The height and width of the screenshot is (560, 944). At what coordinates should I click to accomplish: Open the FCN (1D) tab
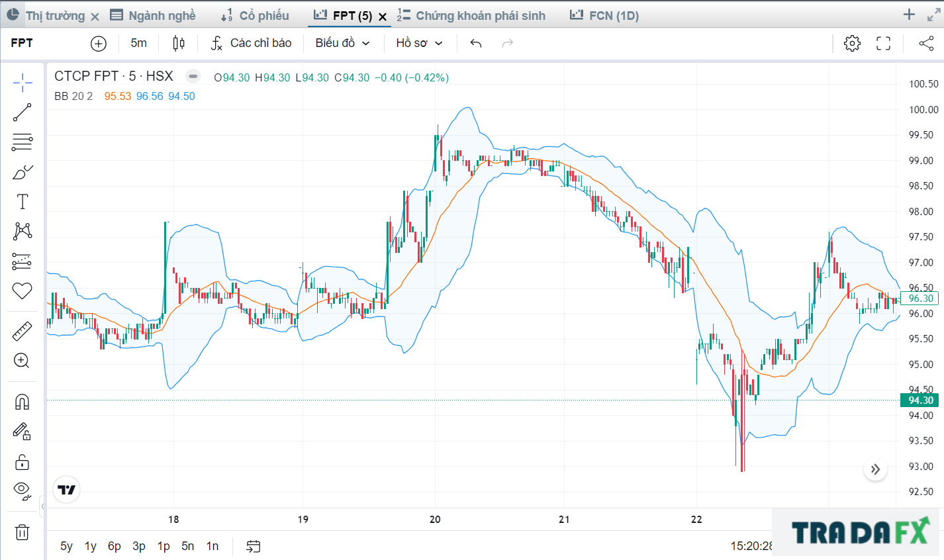tap(604, 15)
